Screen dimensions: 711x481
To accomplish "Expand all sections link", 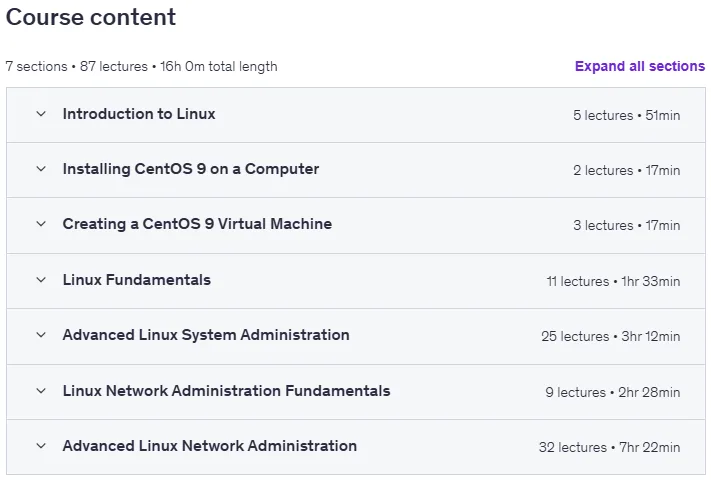I will pos(640,66).
